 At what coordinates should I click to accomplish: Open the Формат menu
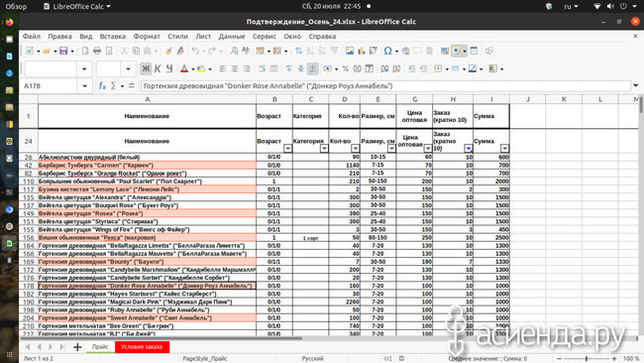pyautogui.click(x=147, y=36)
